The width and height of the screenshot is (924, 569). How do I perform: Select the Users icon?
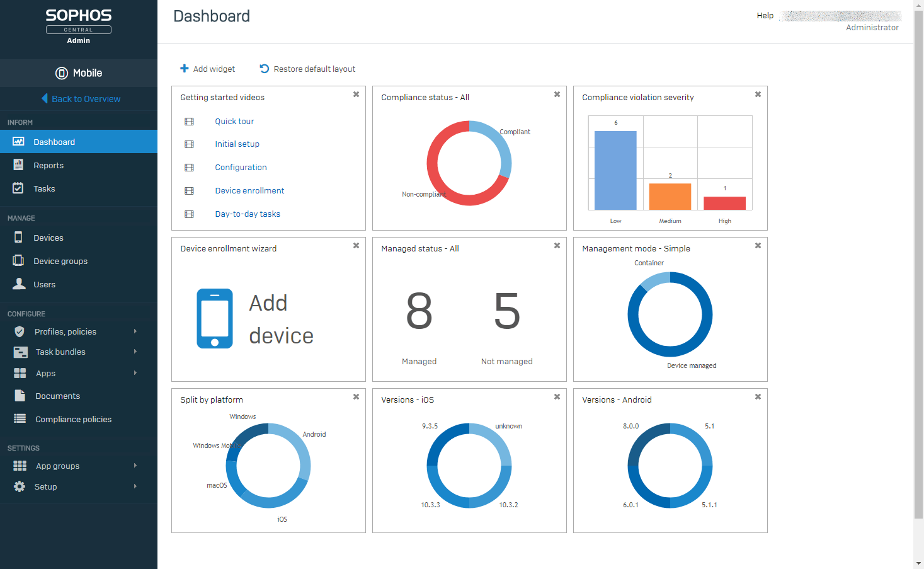coord(19,284)
